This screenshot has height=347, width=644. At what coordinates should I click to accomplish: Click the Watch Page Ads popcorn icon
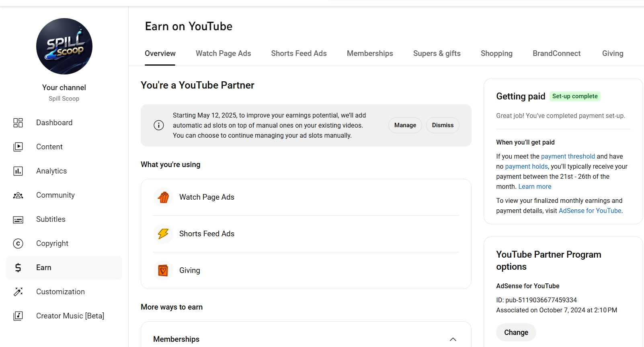[163, 197]
